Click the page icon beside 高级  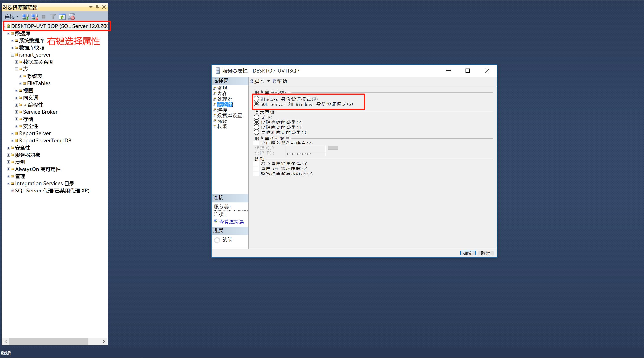pos(215,121)
